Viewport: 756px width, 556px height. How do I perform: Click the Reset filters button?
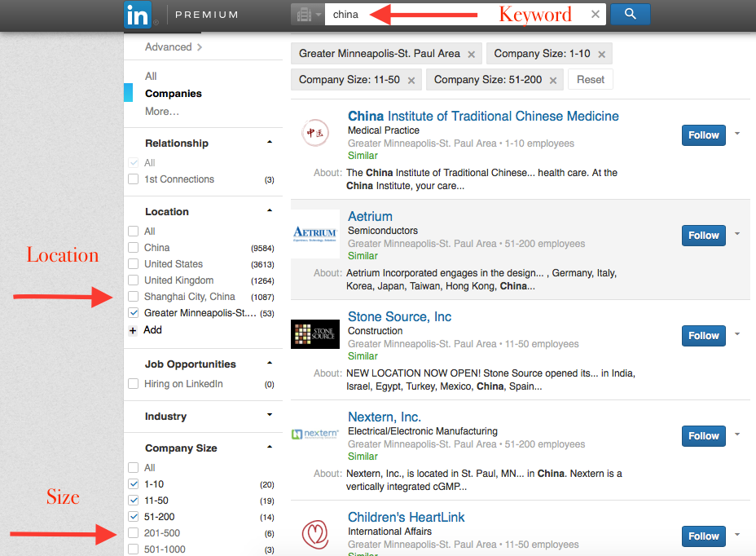[590, 79]
